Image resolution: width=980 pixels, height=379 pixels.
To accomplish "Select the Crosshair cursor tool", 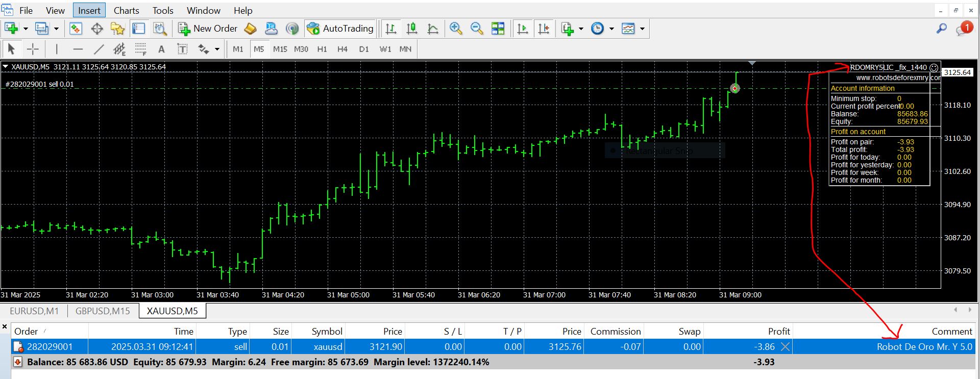I will [33, 49].
